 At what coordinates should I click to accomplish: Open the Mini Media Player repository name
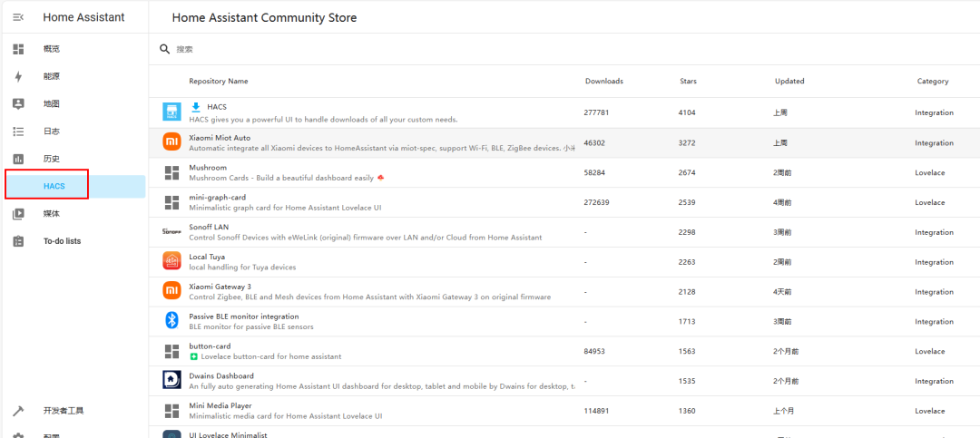pyautogui.click(x=220, y=405)
